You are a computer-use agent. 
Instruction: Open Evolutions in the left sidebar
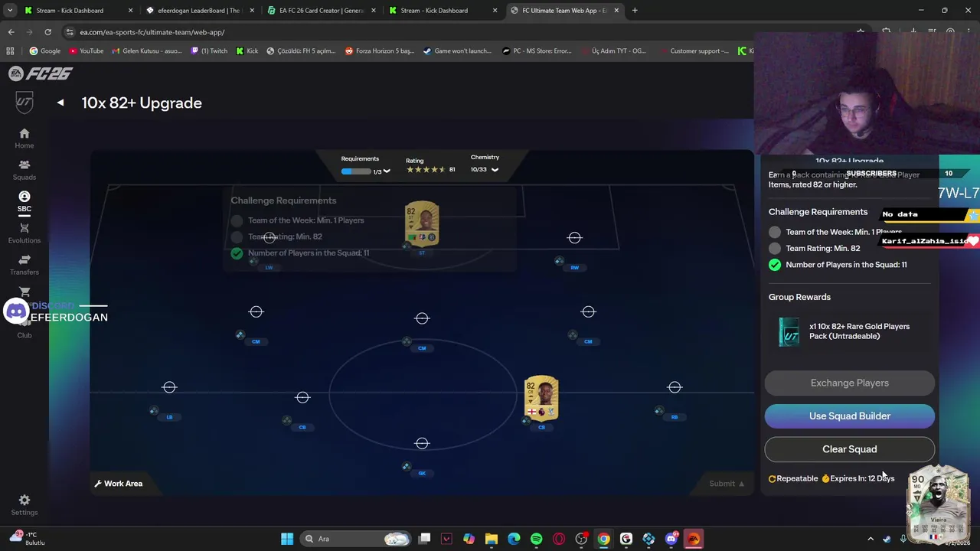[x=24, y=233]
